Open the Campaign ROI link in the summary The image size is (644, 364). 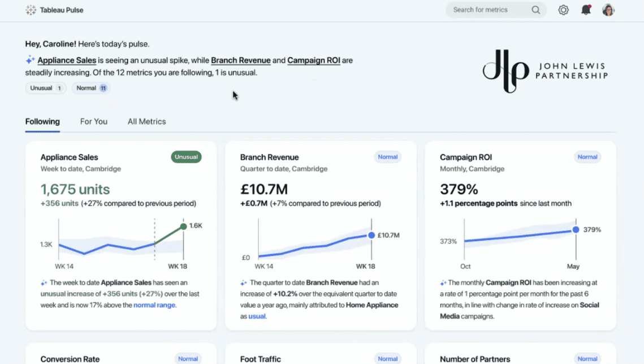click(x=313, y=61)
